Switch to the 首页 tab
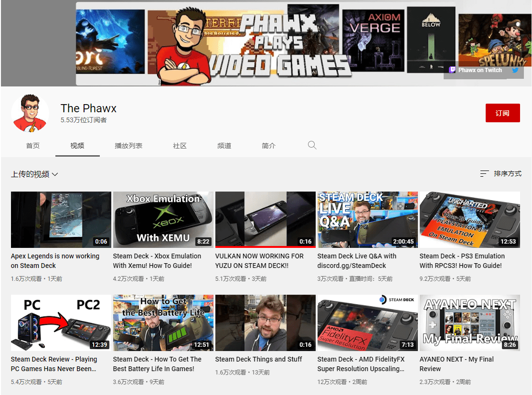Viewport: 532px width, 395px height. tap(33, 146)
